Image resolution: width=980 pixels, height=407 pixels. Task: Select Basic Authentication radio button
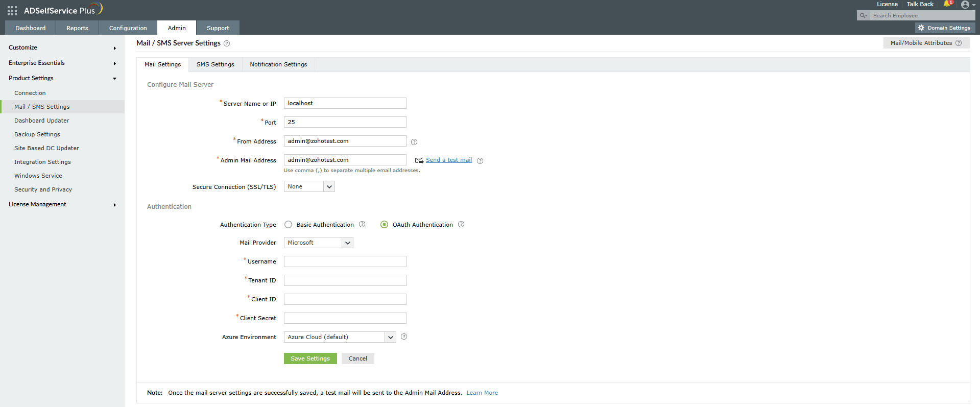click(x=289, y=225)
